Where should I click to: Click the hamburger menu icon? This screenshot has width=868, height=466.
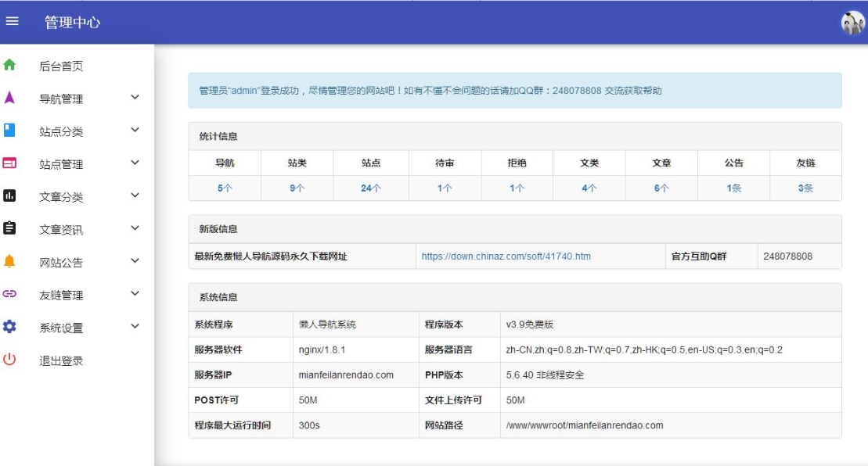point(12,22)
